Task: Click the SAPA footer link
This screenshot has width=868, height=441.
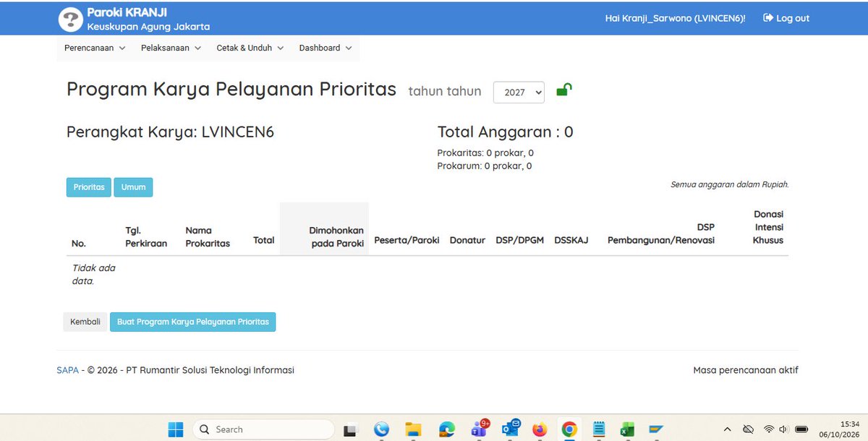Action: pos(67,370)
